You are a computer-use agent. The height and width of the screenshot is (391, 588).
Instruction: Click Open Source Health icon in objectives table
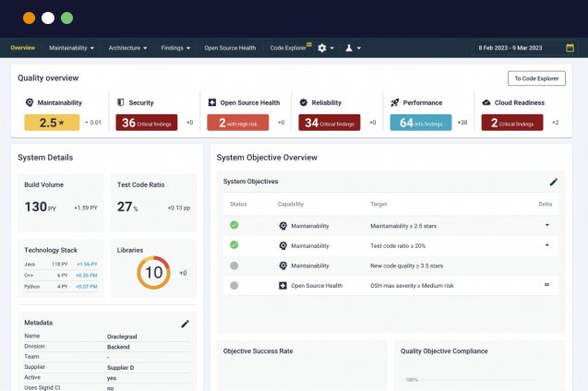282,286
